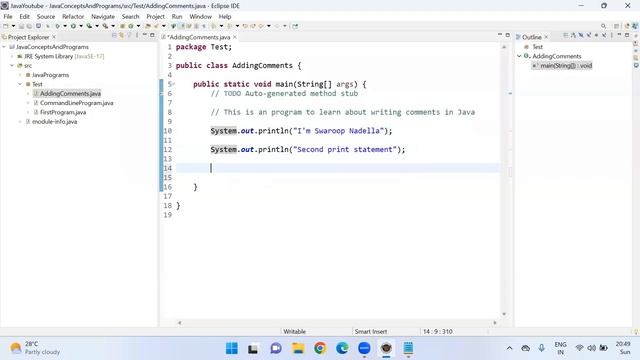Click the Search magnifier icon at top right
640x360 pixels.
pos(603,26)
